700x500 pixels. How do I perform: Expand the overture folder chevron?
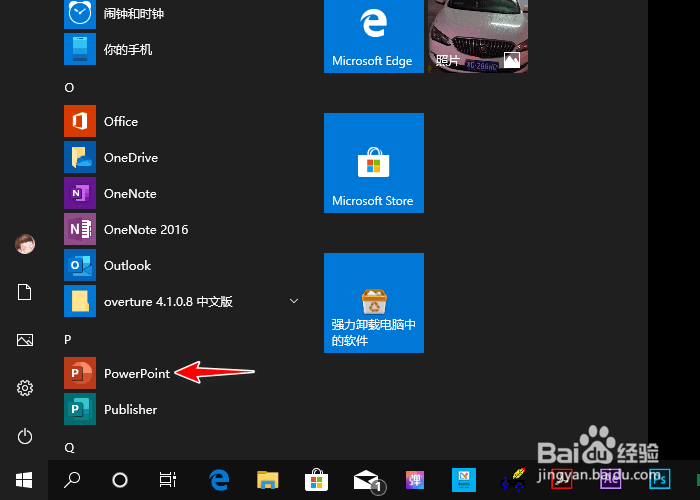pos(294,301)
